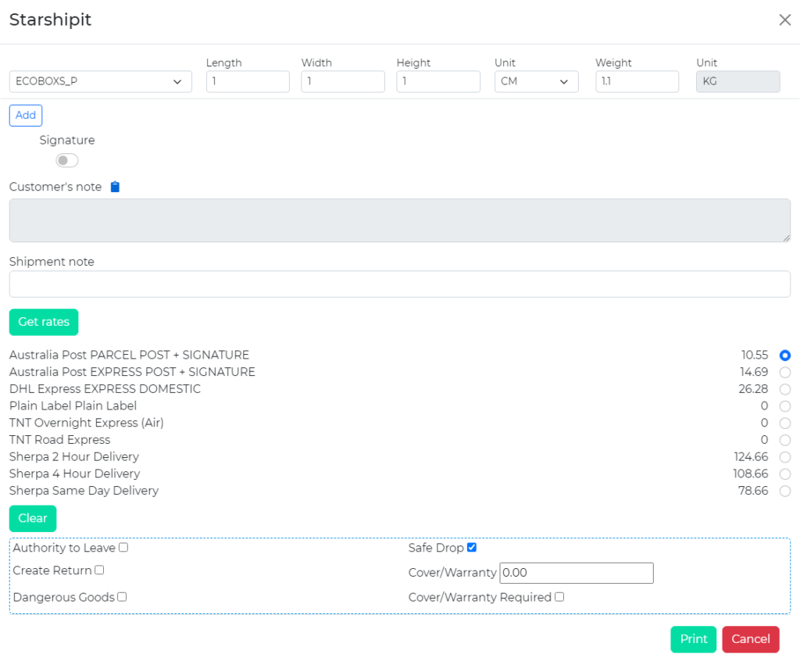Click the Clear button below the rates
800x672 pixels.
32,518
